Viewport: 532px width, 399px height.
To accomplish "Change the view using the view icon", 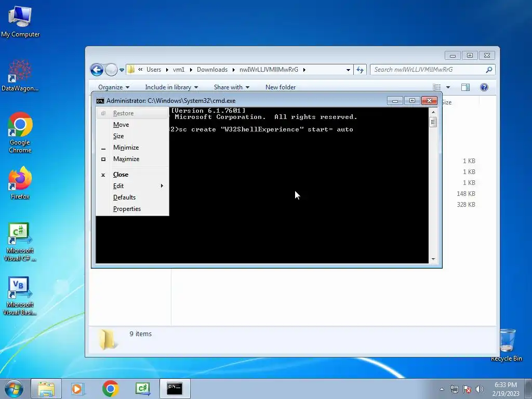I will 437,87.
